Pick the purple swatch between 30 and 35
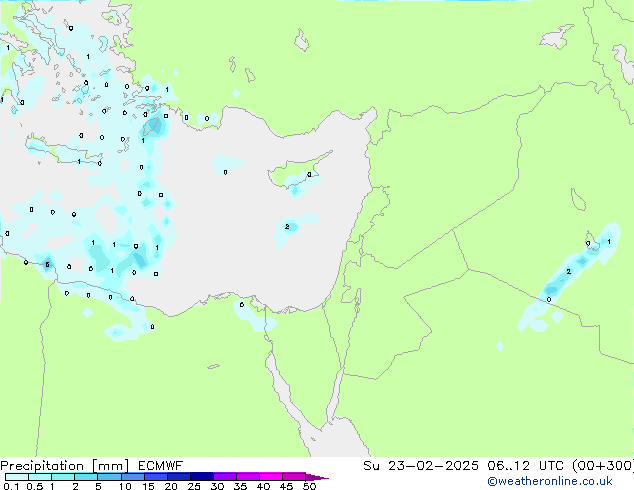The width and height of the screenshot is (634, 490). [225, 477]
